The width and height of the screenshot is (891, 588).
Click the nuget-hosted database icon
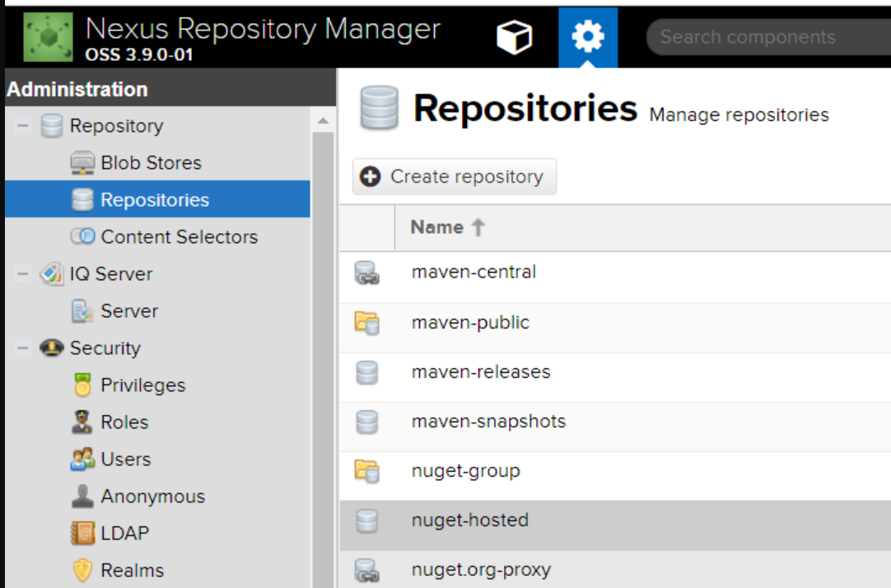(367, 521)
